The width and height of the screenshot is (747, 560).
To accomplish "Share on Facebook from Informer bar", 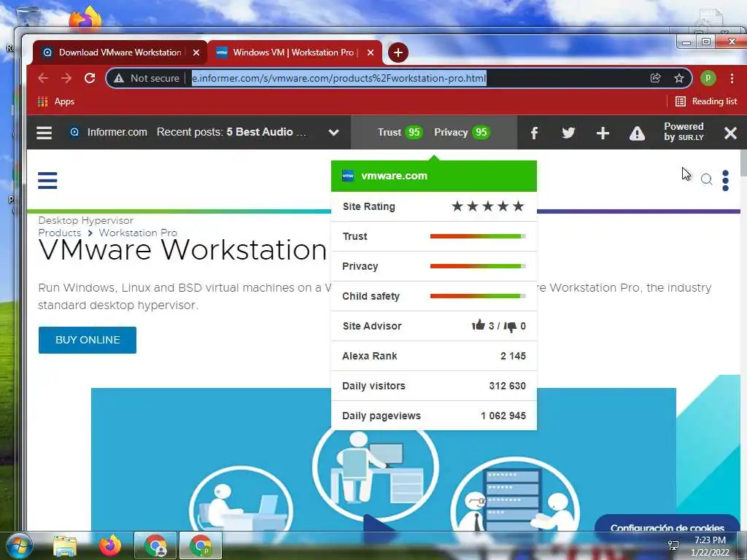I will pos(534,133).
